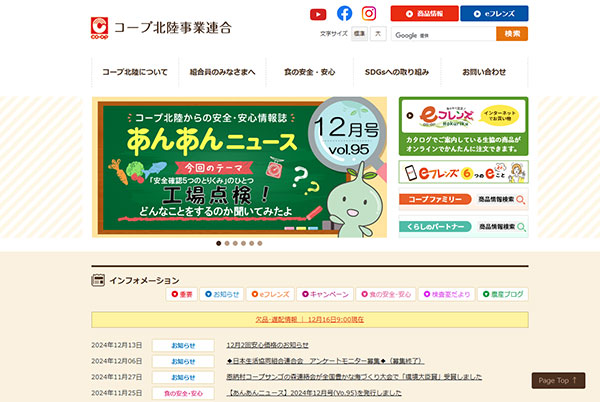Select the second carousel dot

tap(227, 243)
